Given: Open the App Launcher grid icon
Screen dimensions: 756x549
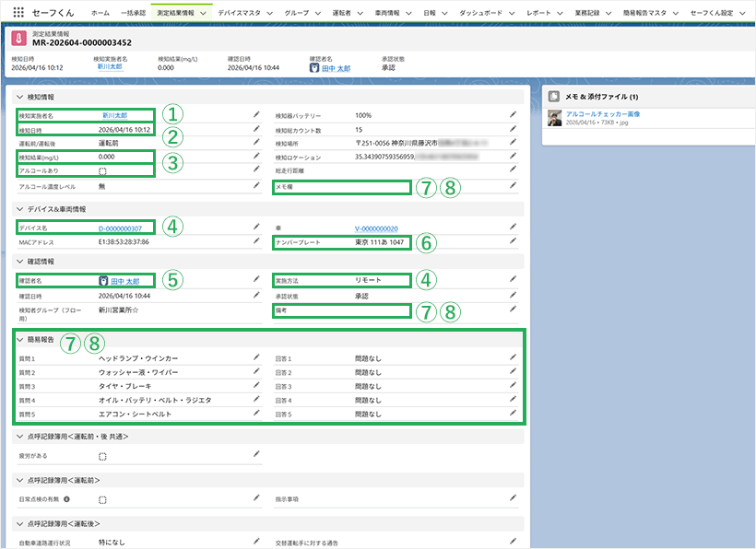Looking at the screenshot, I should tap(18, 12).
